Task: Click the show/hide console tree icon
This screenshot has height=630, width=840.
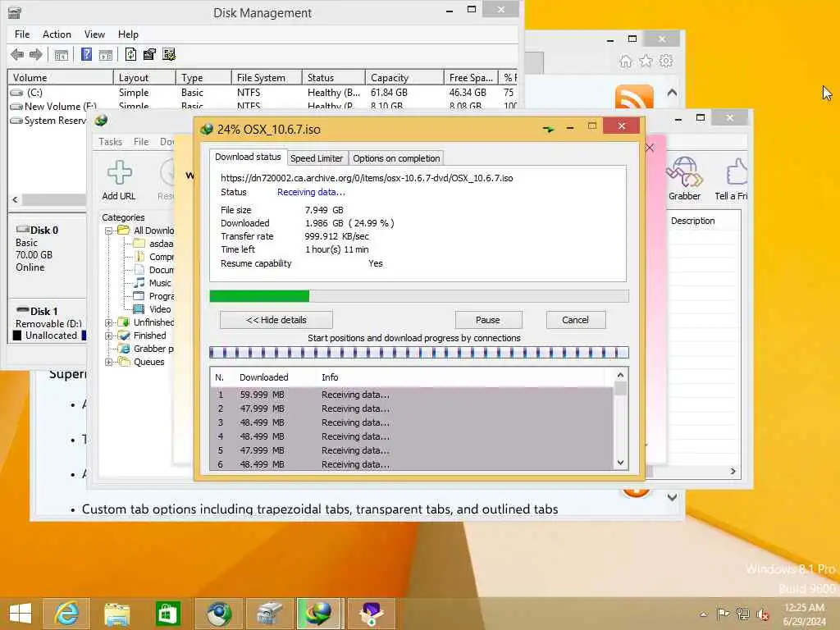Action: coord(61,55)
